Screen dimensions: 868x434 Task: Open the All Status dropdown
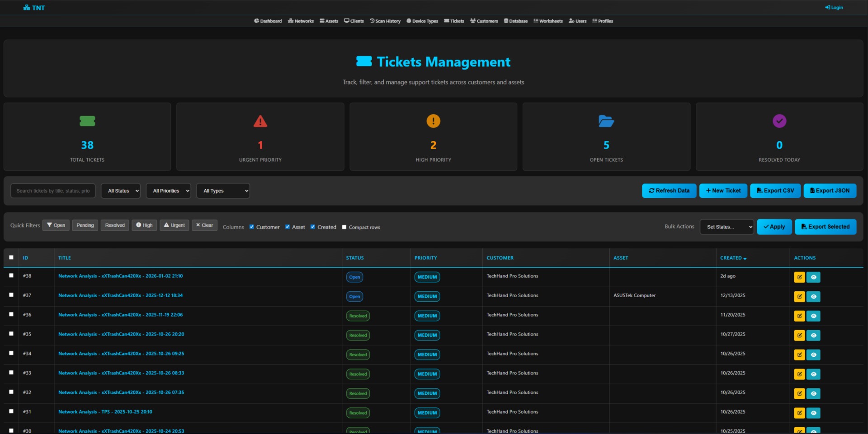click(121, 191)
